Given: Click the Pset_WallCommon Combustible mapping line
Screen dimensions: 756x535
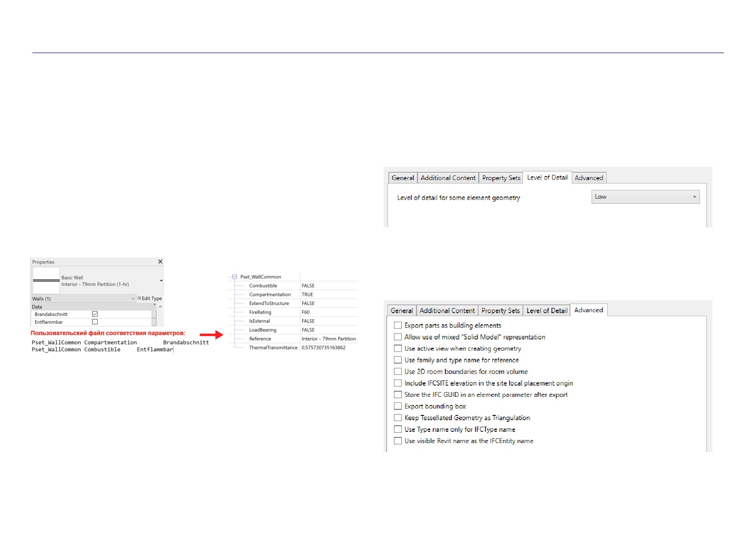Looking at the screenshot, I should pos(102,349).
